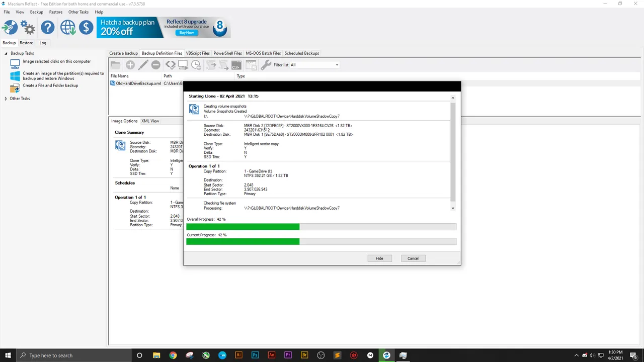Click the clock schedule icon
This screenshot has width=644, height=362.
tap(196, 65)
